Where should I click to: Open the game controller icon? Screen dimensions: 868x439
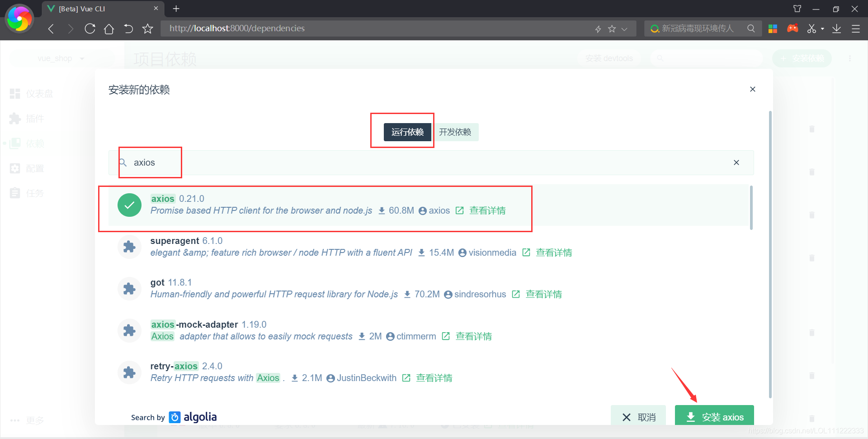(793, 29)
